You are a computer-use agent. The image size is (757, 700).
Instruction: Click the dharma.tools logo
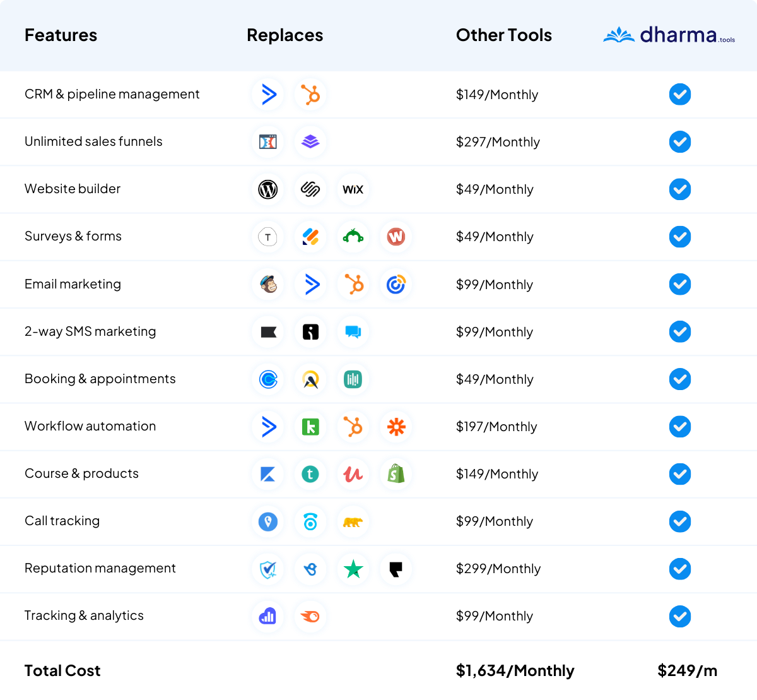pyautogui.click(x=669, y=35)
